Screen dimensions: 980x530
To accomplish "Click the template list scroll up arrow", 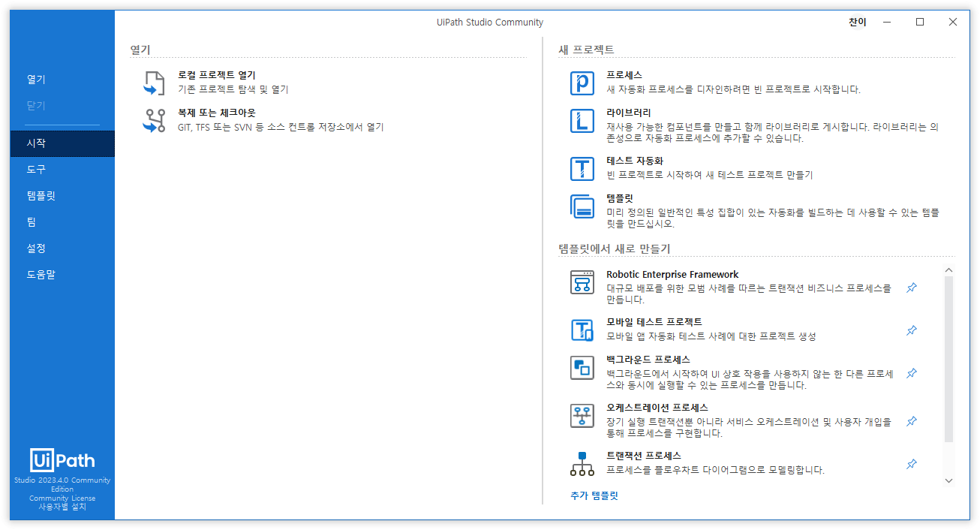I will [948, 270].
